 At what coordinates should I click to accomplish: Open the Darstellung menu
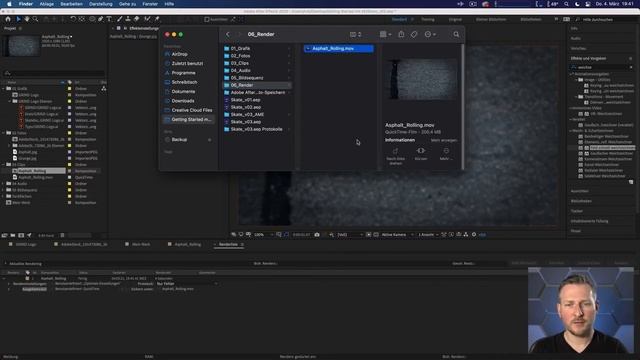point(101,4)
